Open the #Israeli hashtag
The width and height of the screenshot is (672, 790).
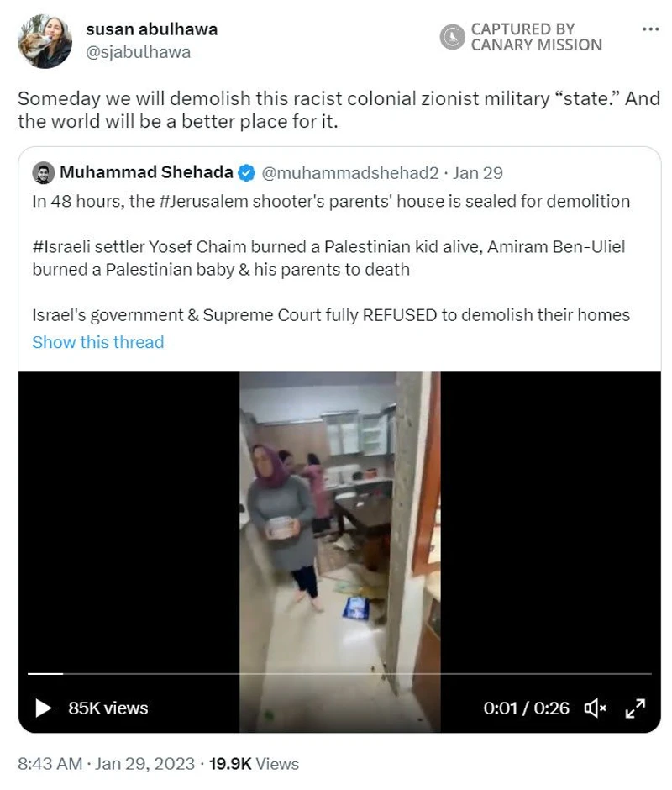[x=61, y=247]
